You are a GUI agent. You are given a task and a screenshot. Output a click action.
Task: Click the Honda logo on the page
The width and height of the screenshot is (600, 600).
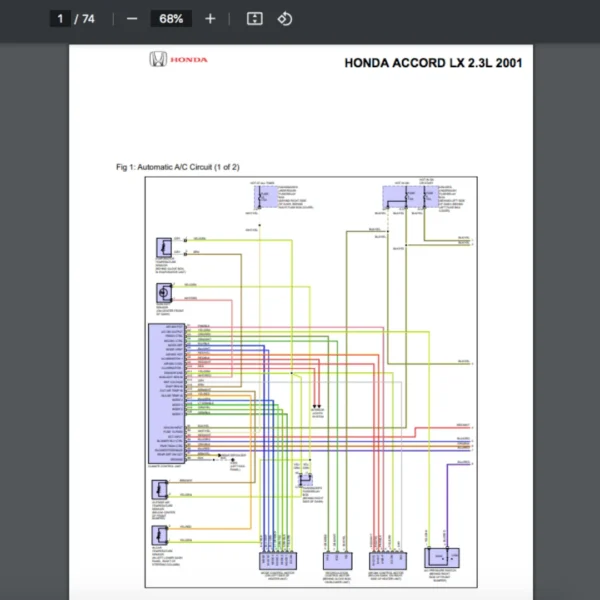pos(178,59)
